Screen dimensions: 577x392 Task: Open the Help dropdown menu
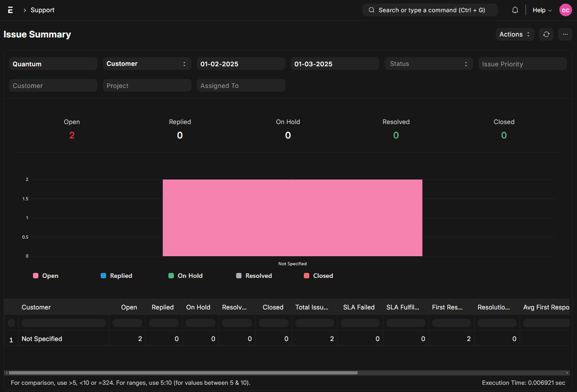[542, 10]
